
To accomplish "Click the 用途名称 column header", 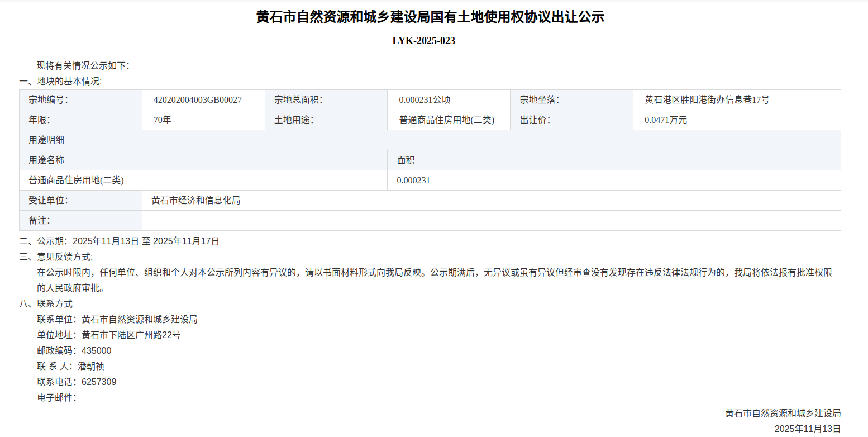I will point(46,160).
